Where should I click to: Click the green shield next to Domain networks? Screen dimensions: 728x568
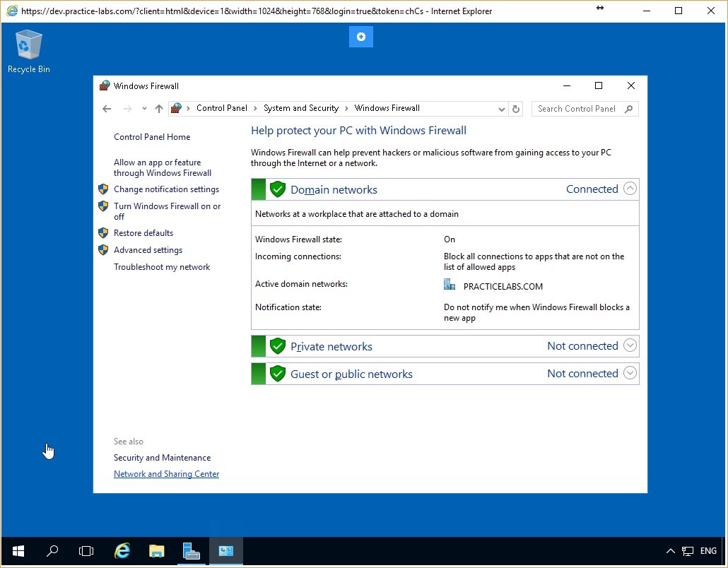277,189
